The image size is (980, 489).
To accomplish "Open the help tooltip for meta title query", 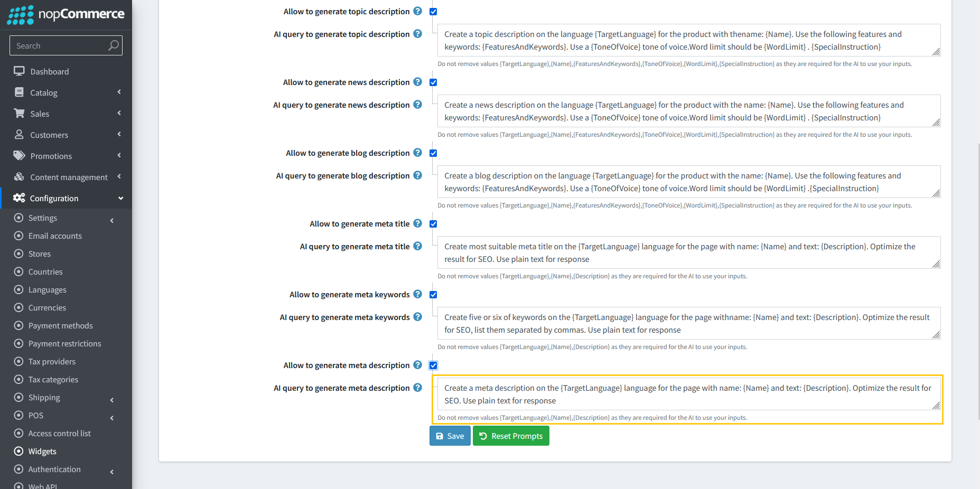I will 417,246.
